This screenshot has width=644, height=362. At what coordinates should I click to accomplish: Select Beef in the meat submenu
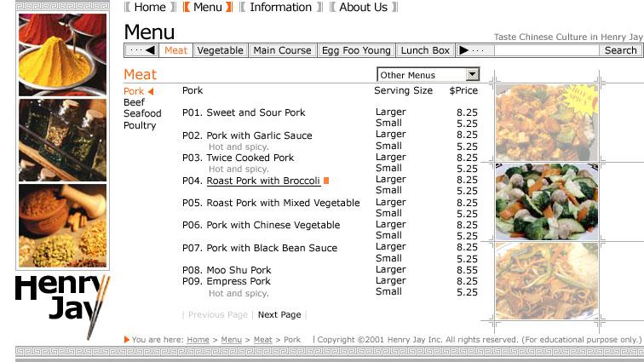click(134, 102)
